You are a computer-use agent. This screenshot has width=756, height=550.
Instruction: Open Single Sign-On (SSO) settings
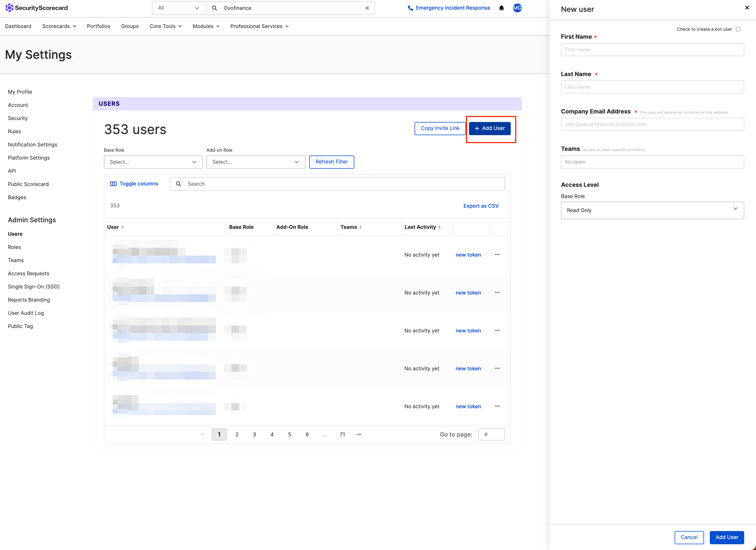[x=34, y=287]
